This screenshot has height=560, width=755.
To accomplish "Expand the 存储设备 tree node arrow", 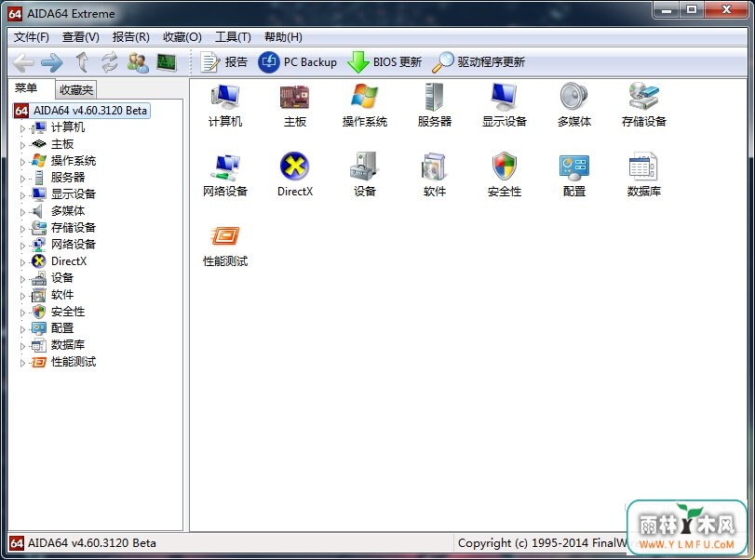I will pyautogui.click(x=22, y=229).
